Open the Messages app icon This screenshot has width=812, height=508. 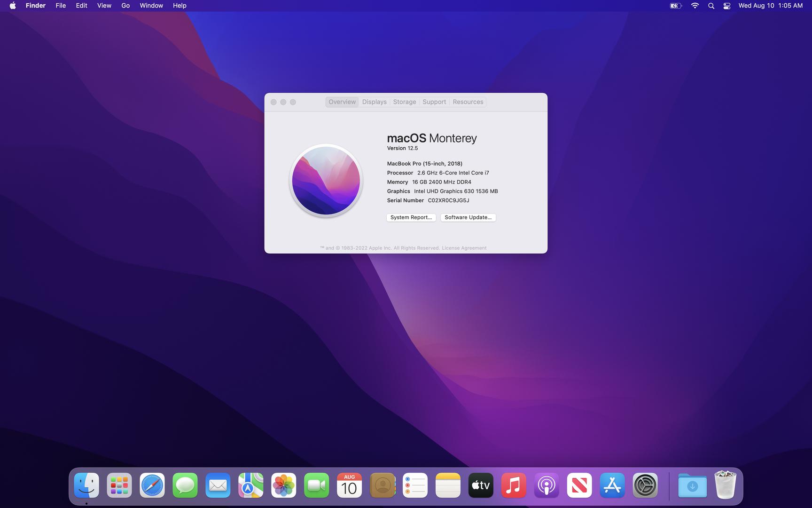click(185, 485)
